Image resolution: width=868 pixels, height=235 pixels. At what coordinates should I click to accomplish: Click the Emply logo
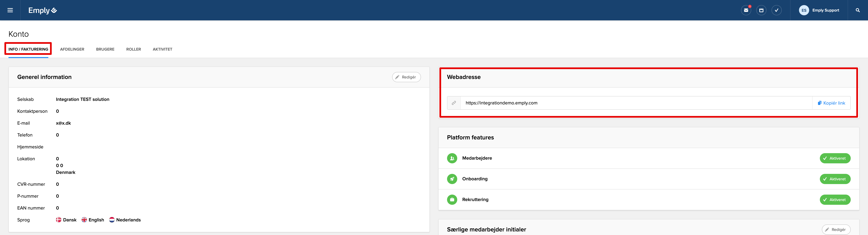point(42,11)
